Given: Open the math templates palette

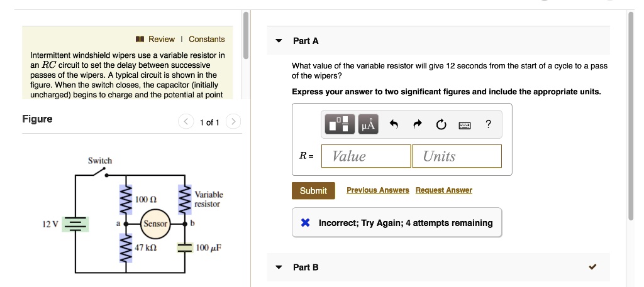Looking at the screenshot, I should 340,124.
